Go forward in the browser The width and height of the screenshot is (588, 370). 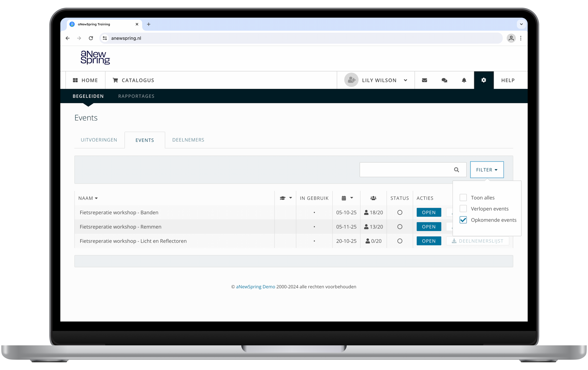79,38
